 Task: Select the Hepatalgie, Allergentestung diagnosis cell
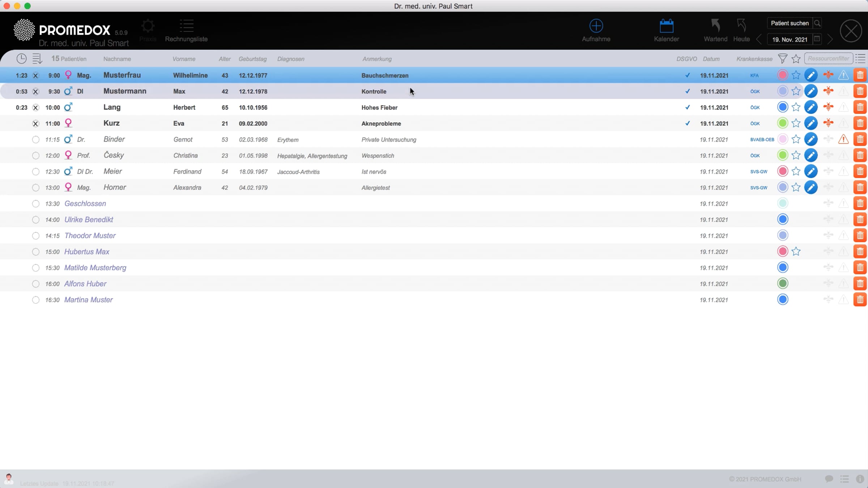(x=312, y=156)
